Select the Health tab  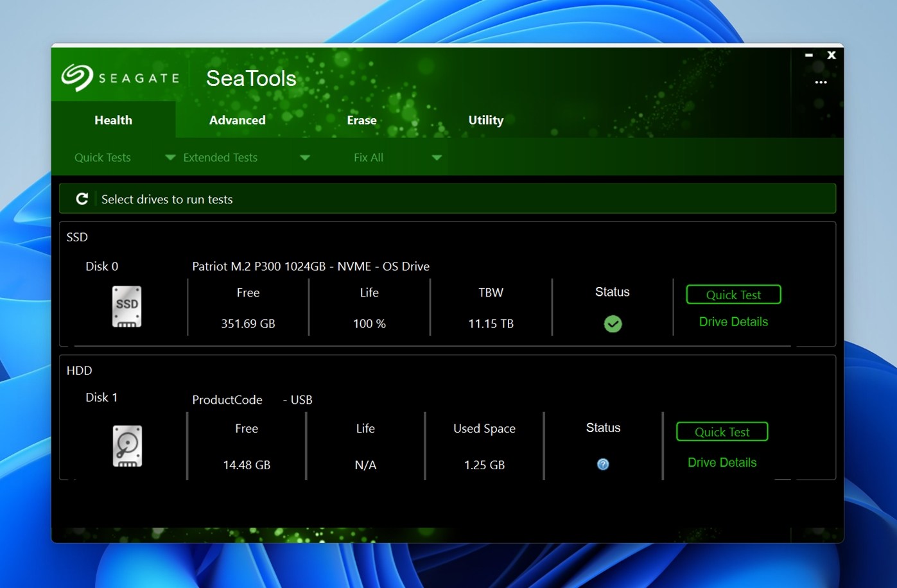click(113, 120)
